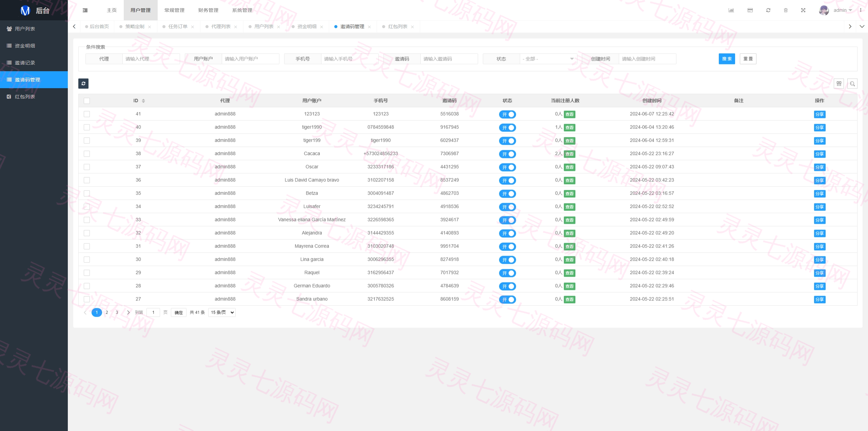Expand the tab options chevron at far right

point(862,26)
